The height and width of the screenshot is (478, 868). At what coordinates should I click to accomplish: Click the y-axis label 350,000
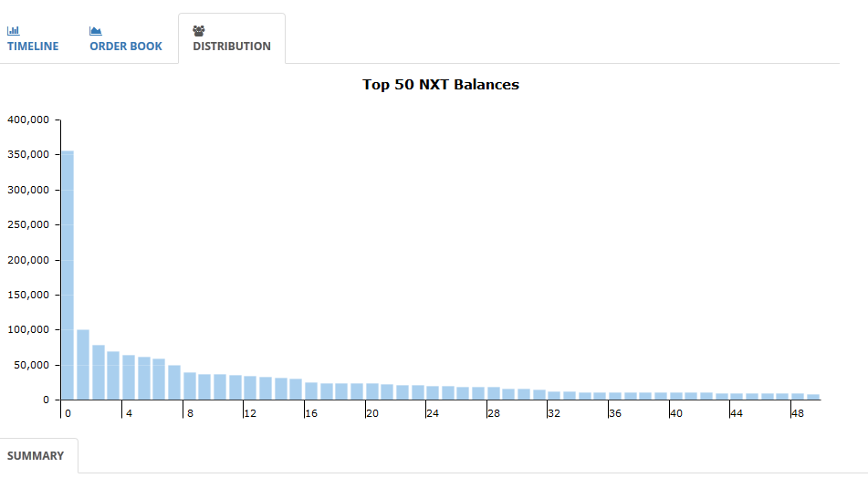point(28,154)
